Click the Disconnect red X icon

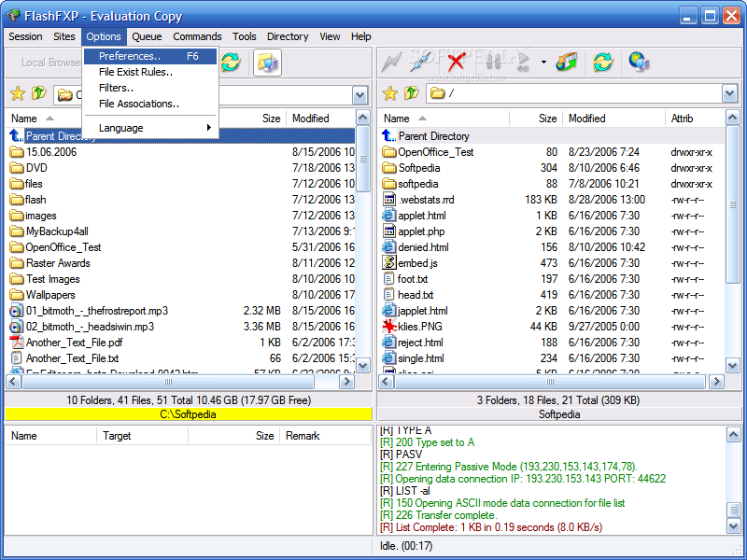(456, 63)
